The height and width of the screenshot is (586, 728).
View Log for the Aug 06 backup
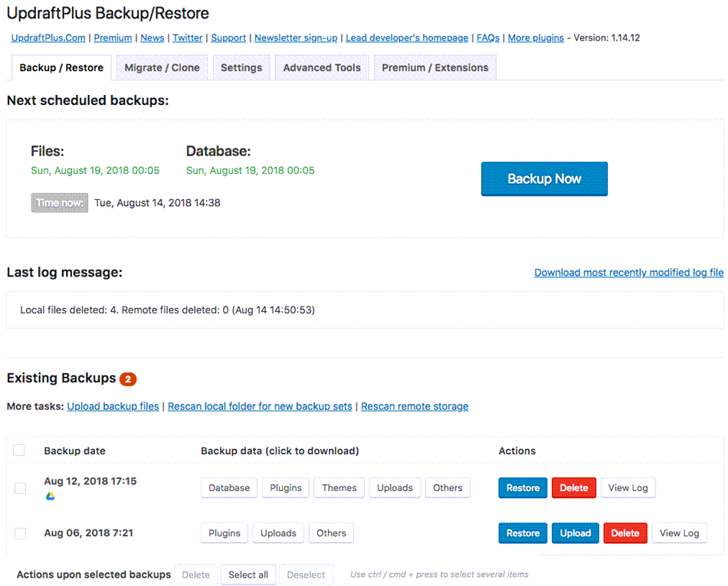(x=679, y=533)
